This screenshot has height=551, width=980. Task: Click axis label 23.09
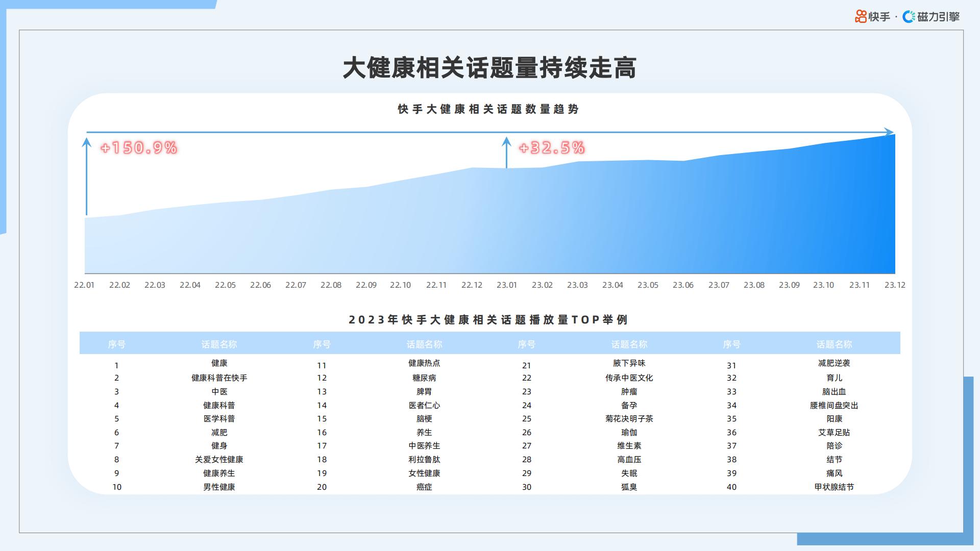coord(789,285)
